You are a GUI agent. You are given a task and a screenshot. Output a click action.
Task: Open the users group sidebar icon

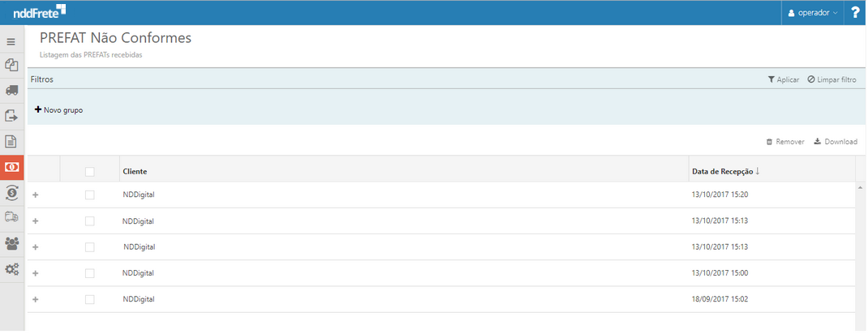pyautogui.click(x=11, y=243)
